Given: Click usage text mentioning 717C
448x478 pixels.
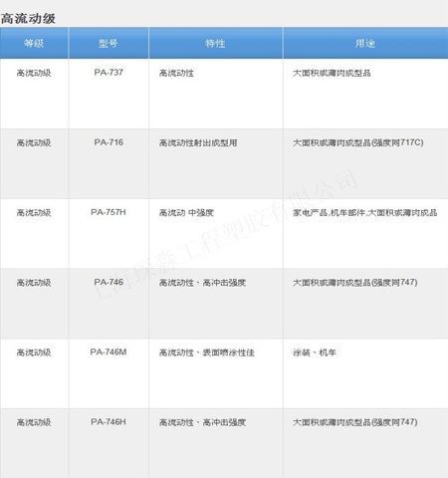Looking at the screenshot, I should pyautogui.click(x=358, y=142).
